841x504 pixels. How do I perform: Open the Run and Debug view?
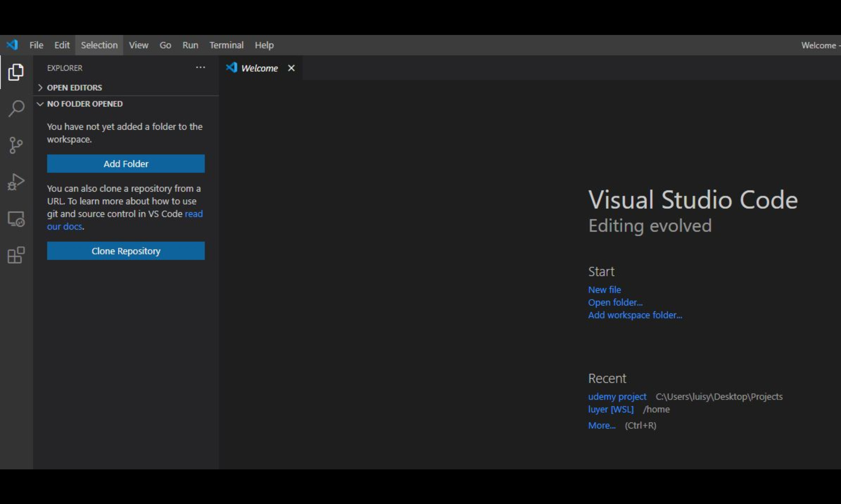pyautogui.click(x=16, y=182)
